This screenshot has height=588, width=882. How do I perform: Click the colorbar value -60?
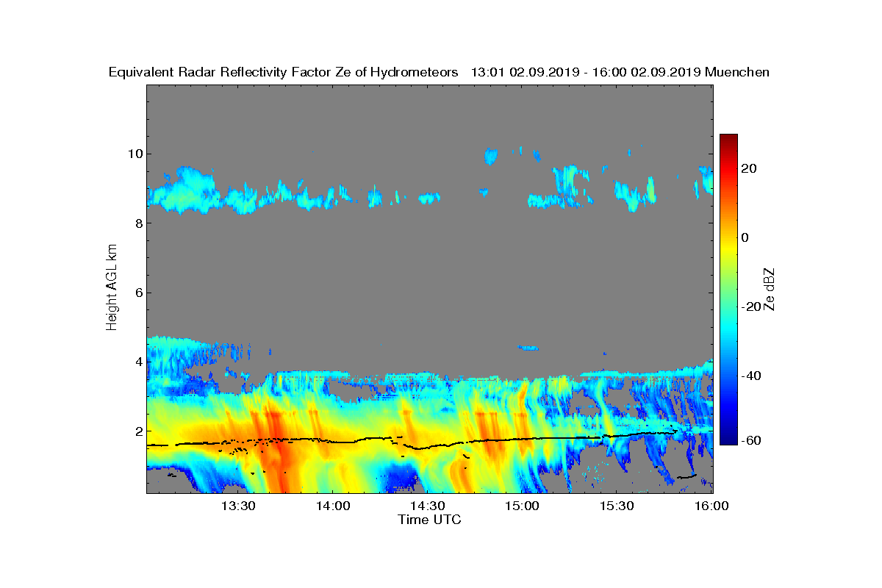click(752, 440)
